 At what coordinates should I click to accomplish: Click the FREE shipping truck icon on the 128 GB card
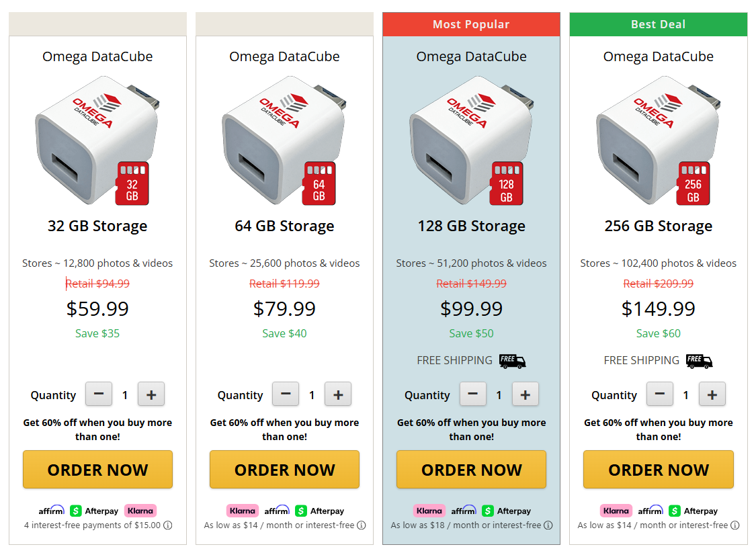(x=512, y=360)
